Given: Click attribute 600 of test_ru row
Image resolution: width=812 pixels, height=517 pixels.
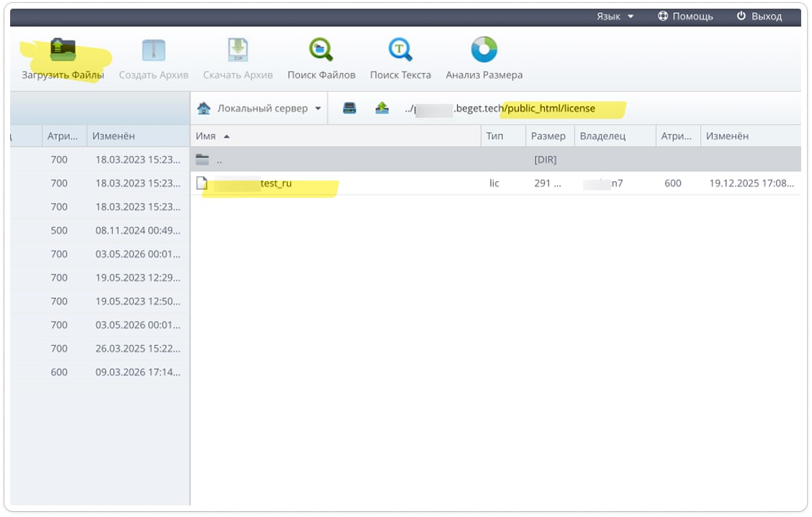Looking at the screenshot, I should pyautogui.click(x=673, y=183).
